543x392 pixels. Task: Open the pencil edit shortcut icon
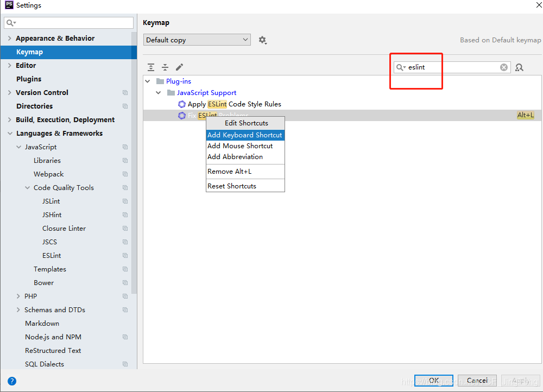[179, 67]
